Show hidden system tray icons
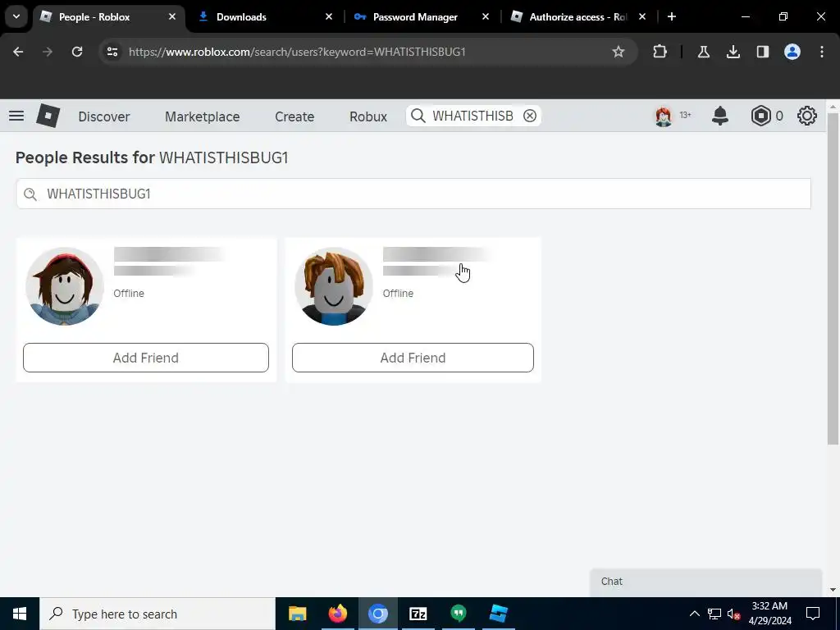840x630 pixels. (694, 614)
